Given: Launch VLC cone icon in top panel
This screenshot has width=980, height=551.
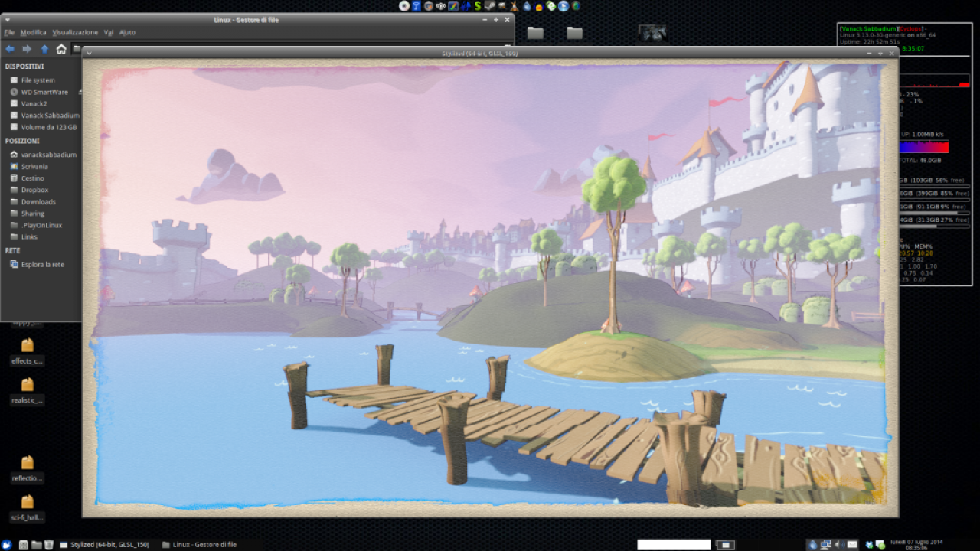Looking at the screenshot, I should (x=514, y=6).
